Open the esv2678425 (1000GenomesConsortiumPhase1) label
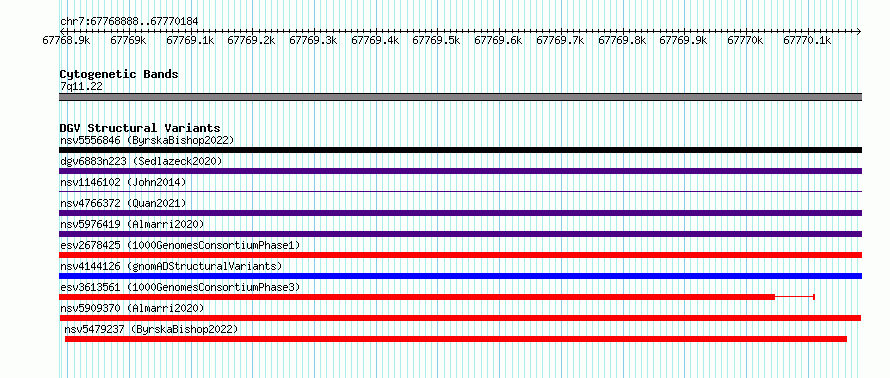Image resolution: width=890 pixels, height=378 pixels. click(180, 245)
